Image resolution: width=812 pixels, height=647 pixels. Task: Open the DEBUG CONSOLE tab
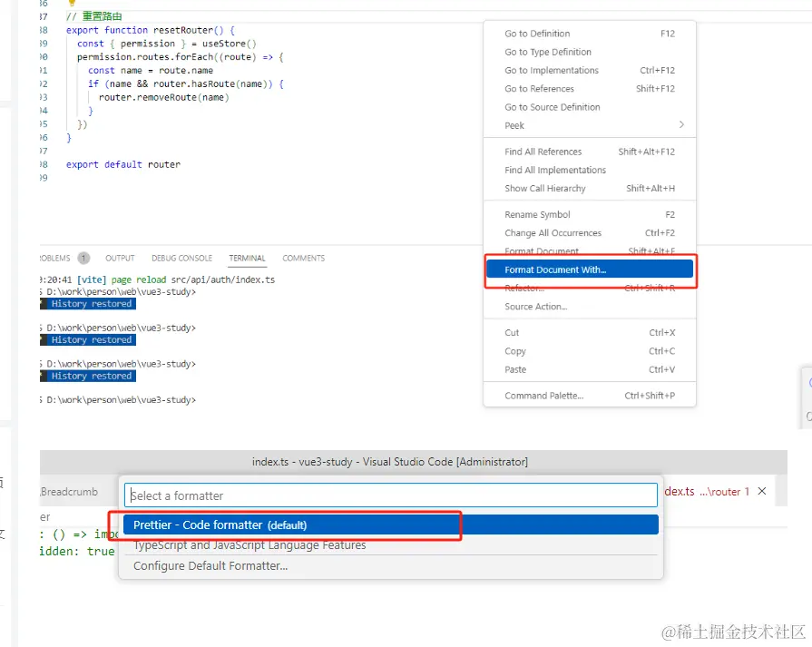tap(181, 258)
